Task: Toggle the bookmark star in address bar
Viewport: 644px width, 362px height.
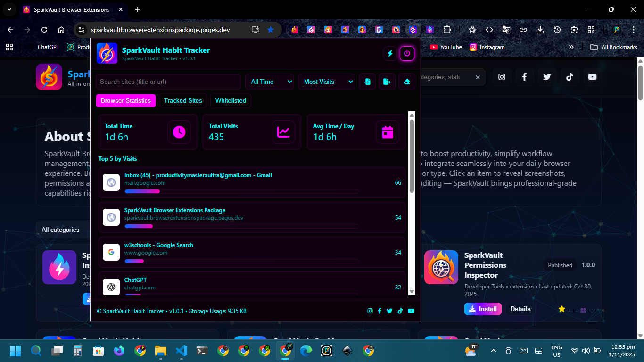Action: click(271, 30)
